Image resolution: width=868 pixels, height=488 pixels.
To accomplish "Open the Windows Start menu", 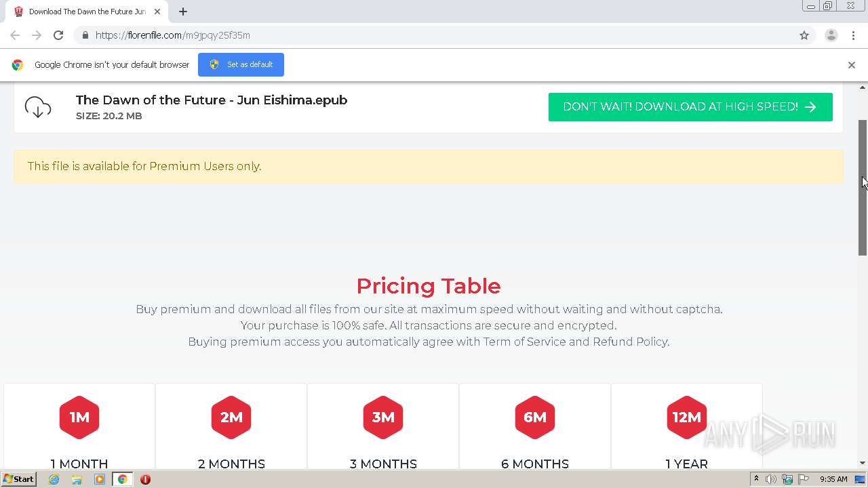I will [x=18, y=479].
